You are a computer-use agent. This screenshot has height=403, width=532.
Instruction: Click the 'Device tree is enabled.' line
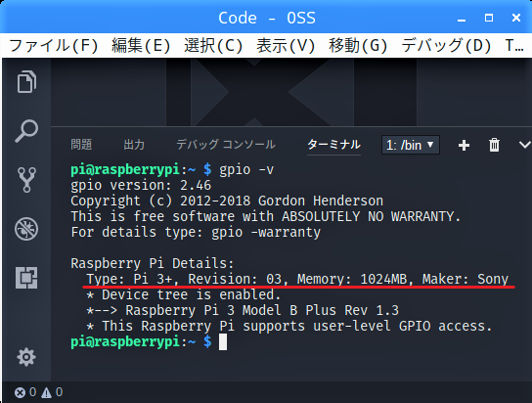[184, 294]
